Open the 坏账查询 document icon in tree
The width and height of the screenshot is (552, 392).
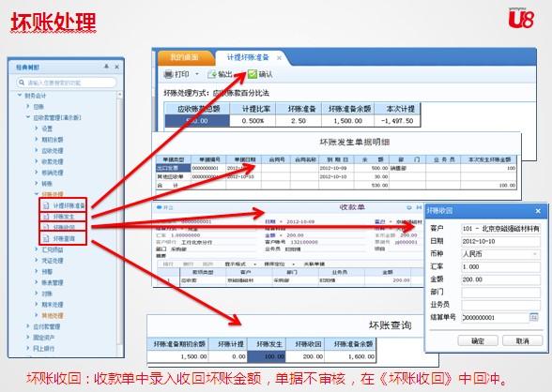[x=46, y=239]
